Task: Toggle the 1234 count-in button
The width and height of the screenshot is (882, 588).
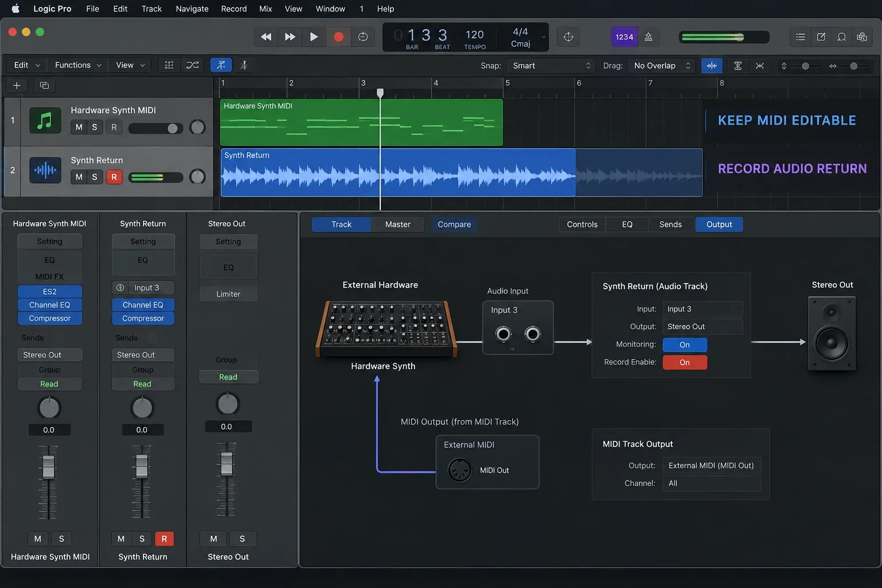Action: (x=624, y=37)
